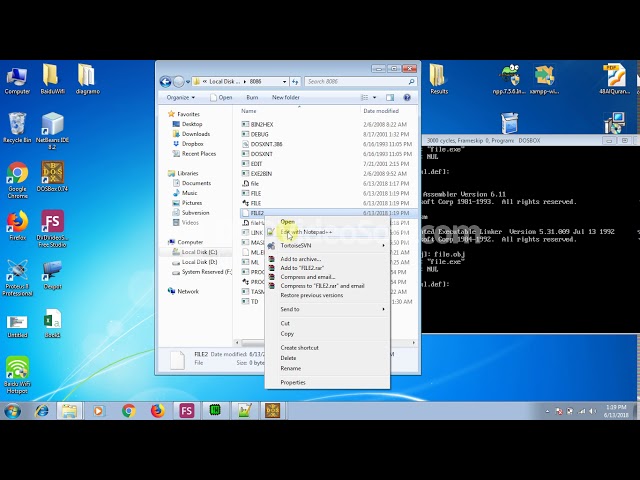Choose Add to archive...
The height and width of the screenshot is (480, 640).
327,259
